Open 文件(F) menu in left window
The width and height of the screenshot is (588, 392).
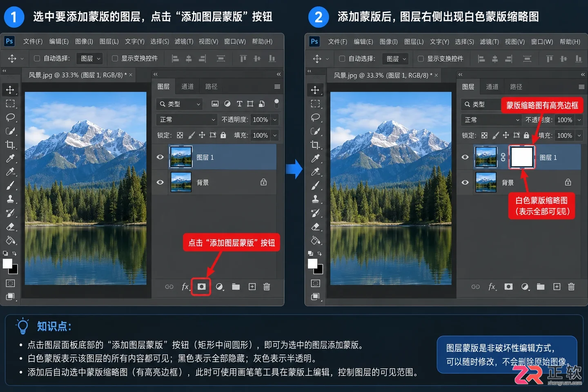[33, 42]
